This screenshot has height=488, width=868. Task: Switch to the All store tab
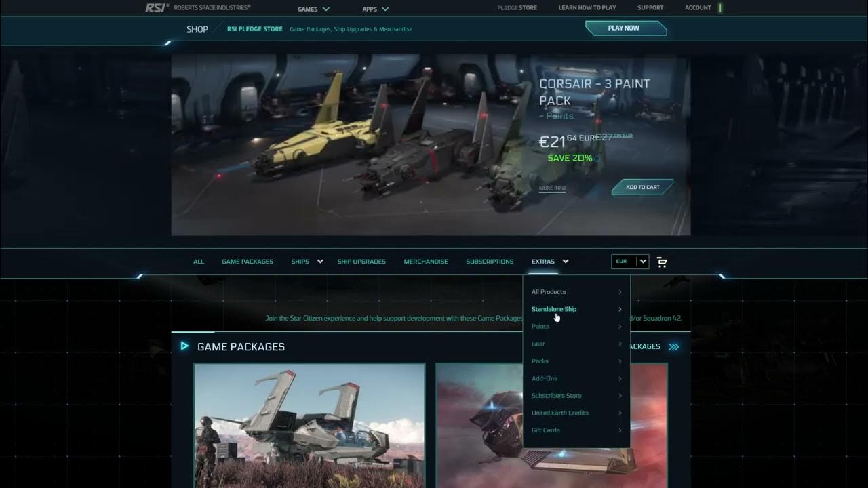coord(199,262)
